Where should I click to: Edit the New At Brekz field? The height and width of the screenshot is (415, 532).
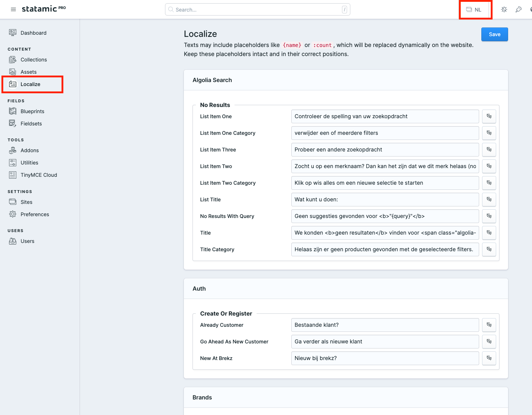coord(385,358)
